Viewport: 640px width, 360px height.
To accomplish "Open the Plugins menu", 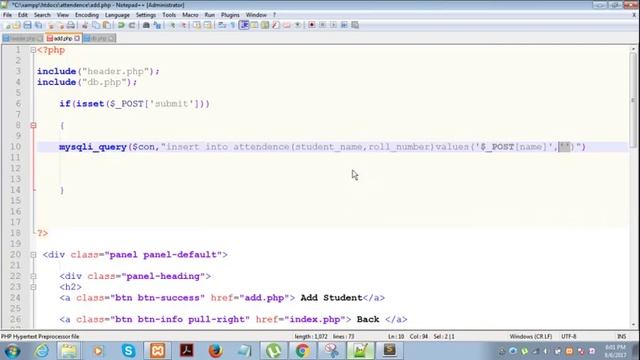I will (230, 15).
